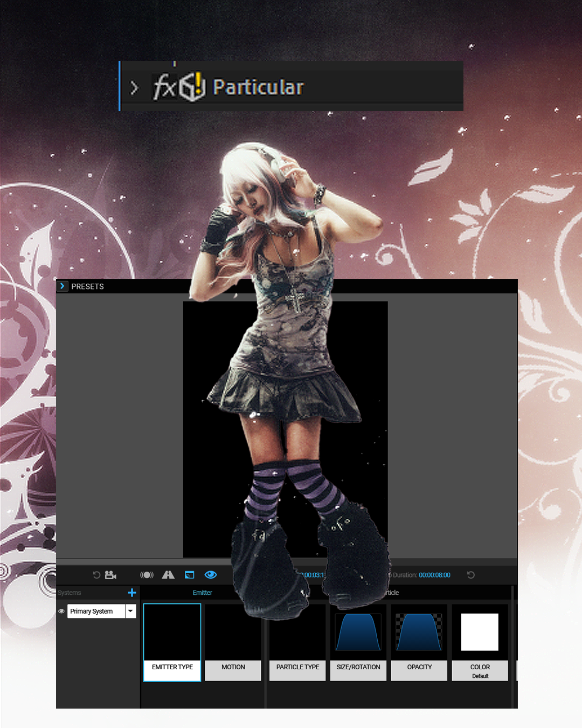Screen dimensions: 582x728
Task: Switch to the Emitter section tab
Action: [203, 593]
